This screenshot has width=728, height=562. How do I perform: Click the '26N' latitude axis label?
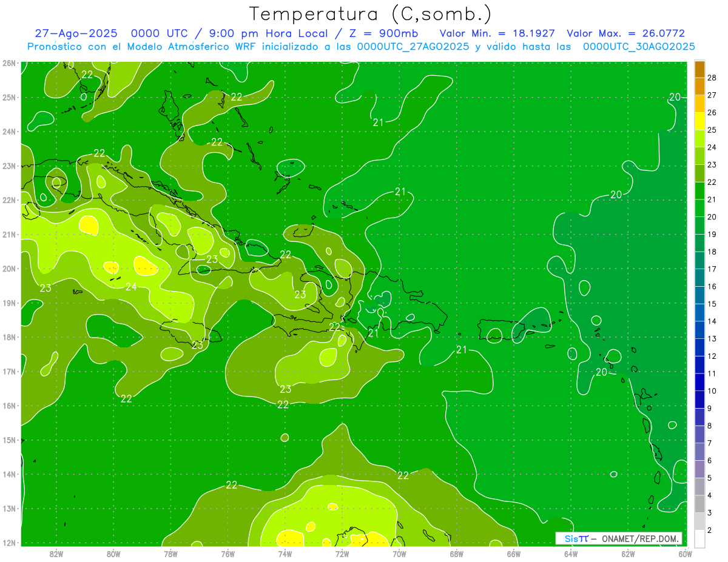(8, 63)
